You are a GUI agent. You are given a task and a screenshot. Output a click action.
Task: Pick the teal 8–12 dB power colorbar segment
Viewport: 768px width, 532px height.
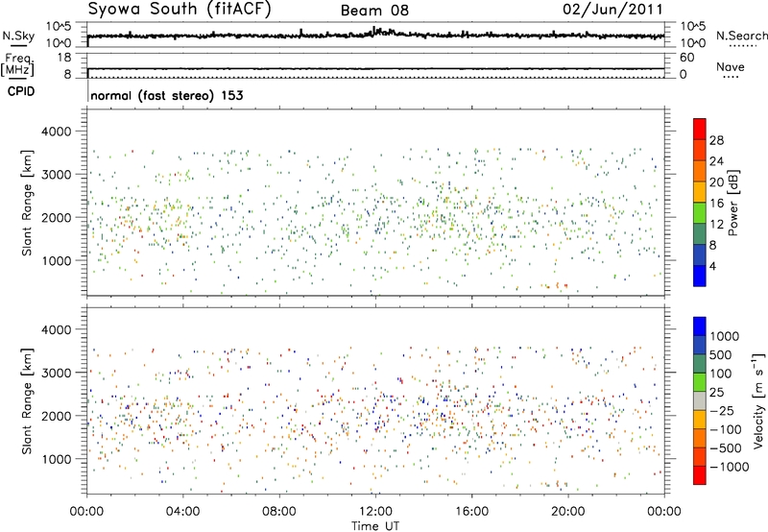[700, 234]
